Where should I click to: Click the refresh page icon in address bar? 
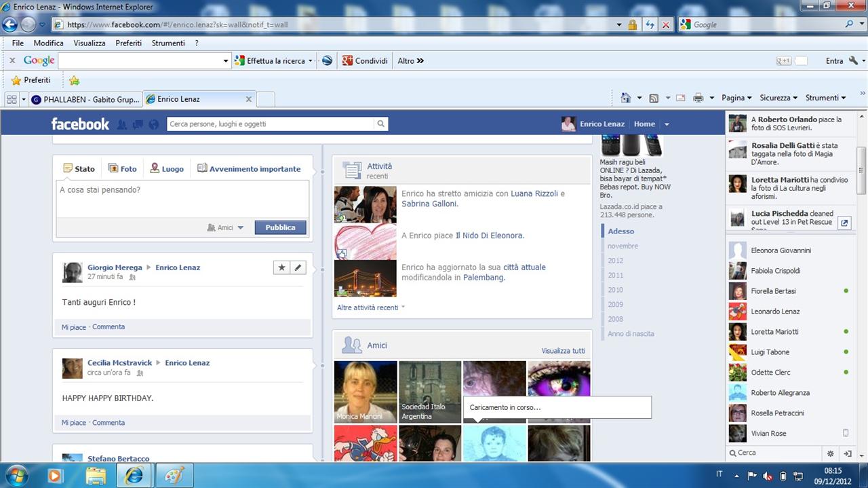pos(650,24)
